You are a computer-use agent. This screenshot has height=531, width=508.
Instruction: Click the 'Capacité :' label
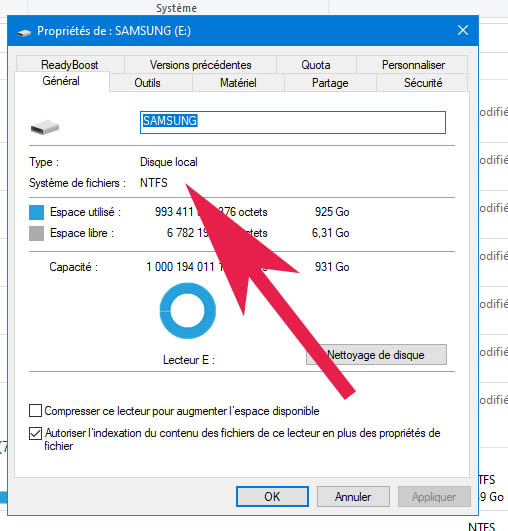(x=73, y=267)
